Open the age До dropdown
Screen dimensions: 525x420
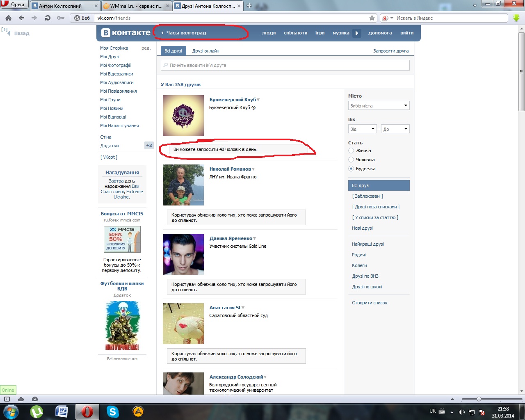click(x=395, y=129)
